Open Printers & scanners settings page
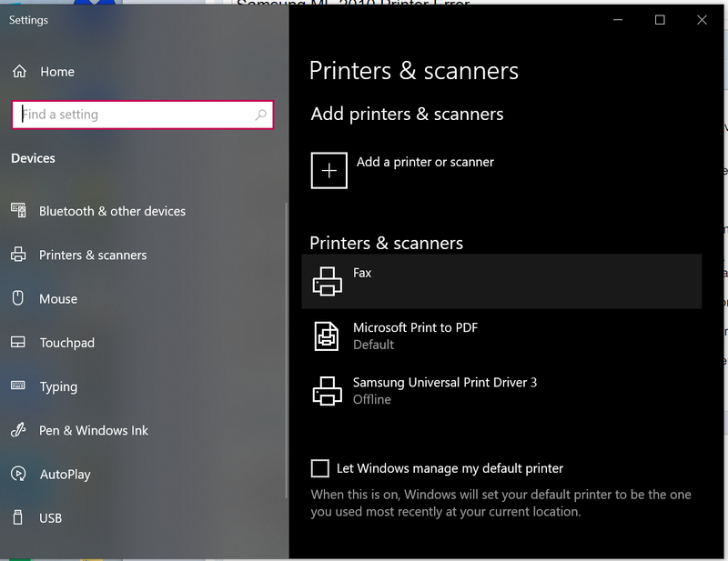The image size is (728, 561). (x=93, y=255)
